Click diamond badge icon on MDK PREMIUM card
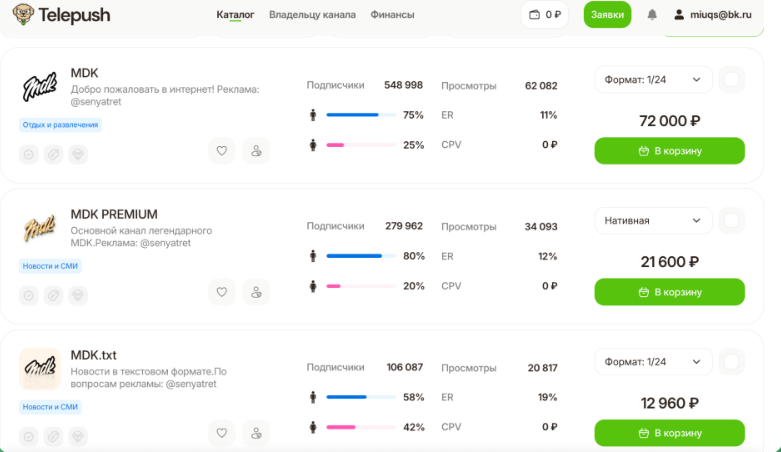781x452 pixels. [78, 296]
